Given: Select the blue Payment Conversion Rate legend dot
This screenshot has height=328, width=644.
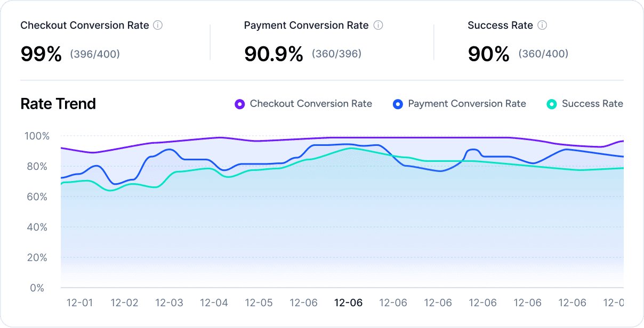Looking at the screenshot, I should [x=398, y=103].
